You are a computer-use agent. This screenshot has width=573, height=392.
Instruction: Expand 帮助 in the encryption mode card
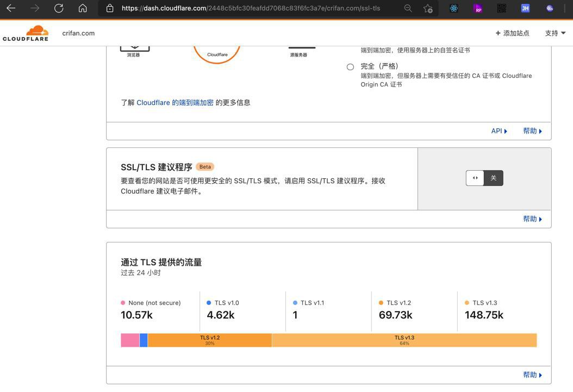[x=532, y=131]
